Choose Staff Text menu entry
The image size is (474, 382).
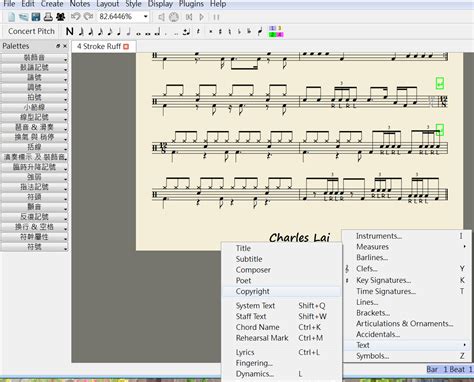coord(282,316)
